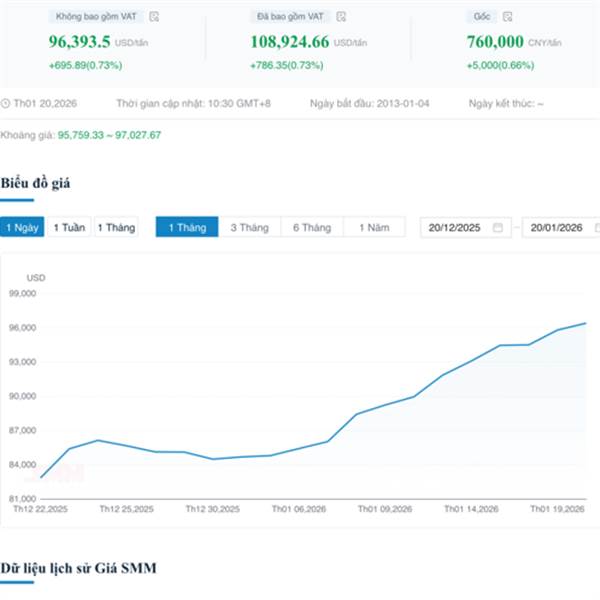Click chart line at Th01 09,2026
Viewport: 600px width, 600px height.
click(x=386, y=405)
